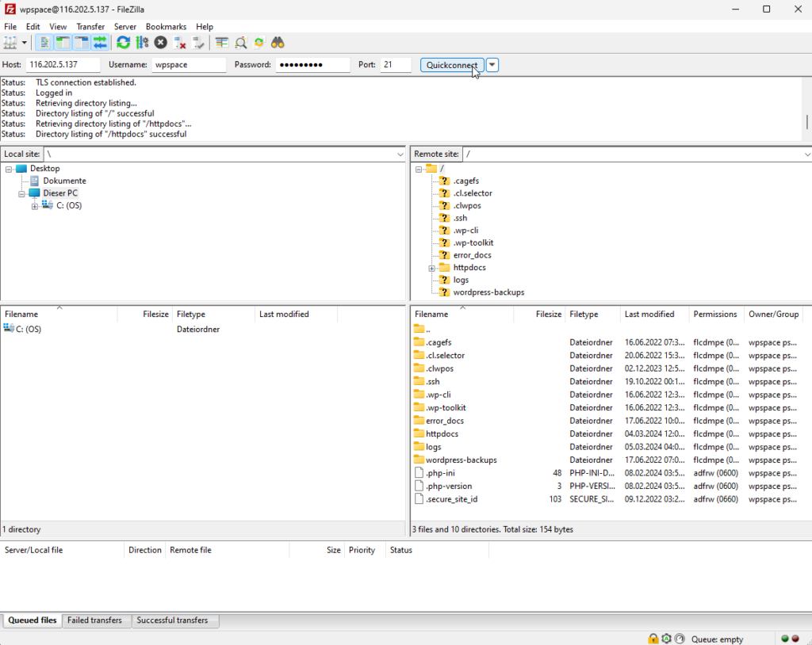The height and width of the screenshot is (645, 812).
Task: Click the Host input field
Action: point(63,65)
